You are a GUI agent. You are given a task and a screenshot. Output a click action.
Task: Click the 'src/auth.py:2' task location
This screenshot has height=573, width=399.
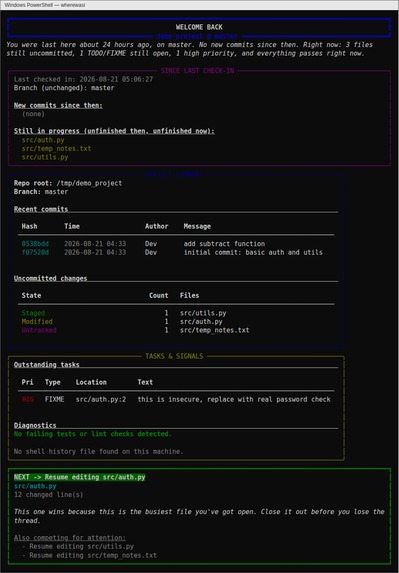[x=101, y=399]
